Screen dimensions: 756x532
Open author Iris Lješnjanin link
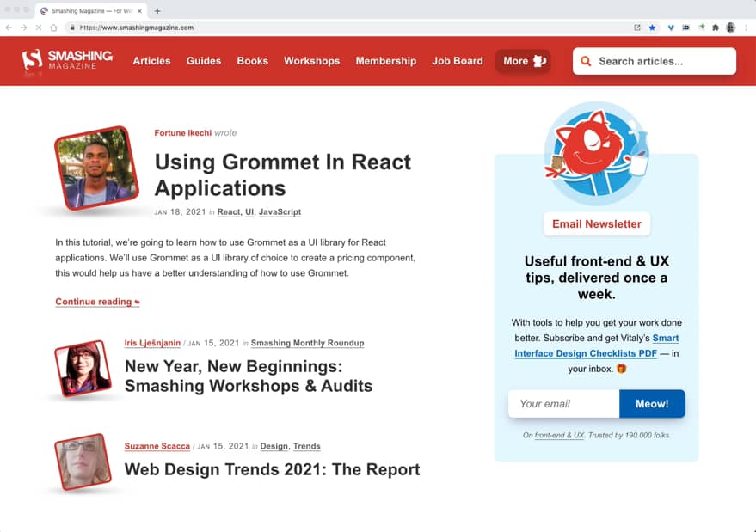pos(152,343)
